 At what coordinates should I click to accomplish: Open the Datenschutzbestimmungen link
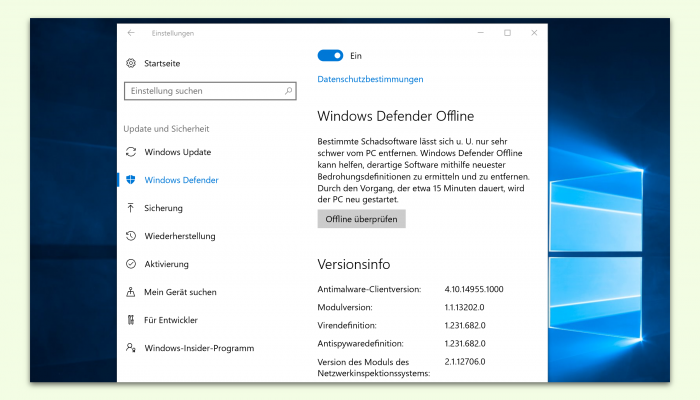[370, 79]
